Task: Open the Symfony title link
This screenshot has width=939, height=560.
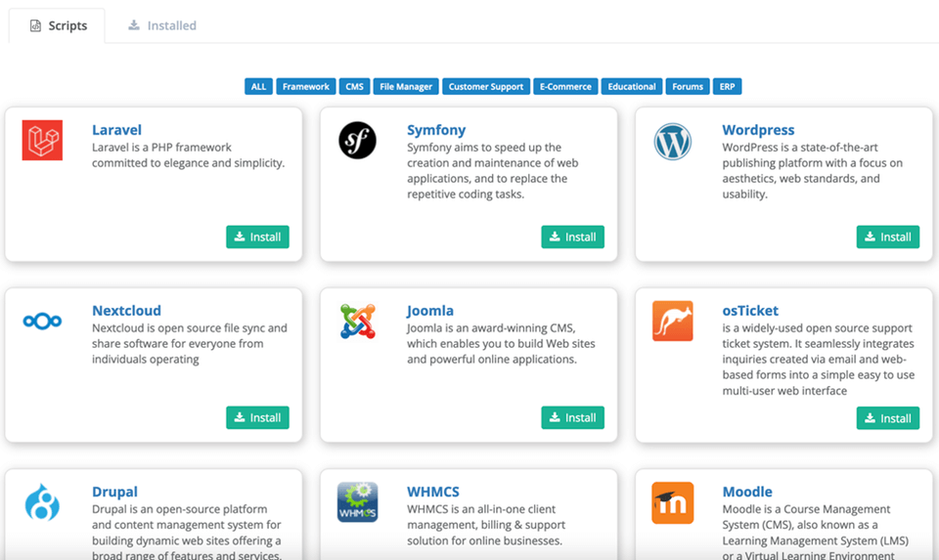Action: 436,130
